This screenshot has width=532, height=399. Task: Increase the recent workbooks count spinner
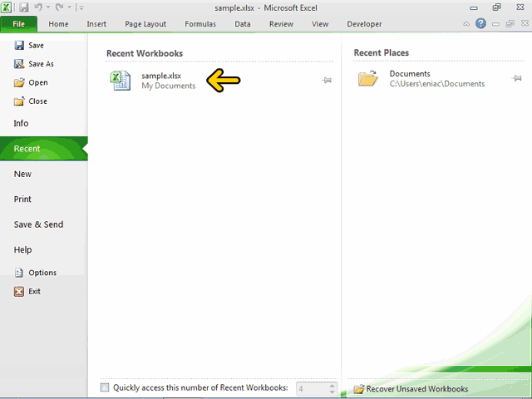(x=332, y=386)
